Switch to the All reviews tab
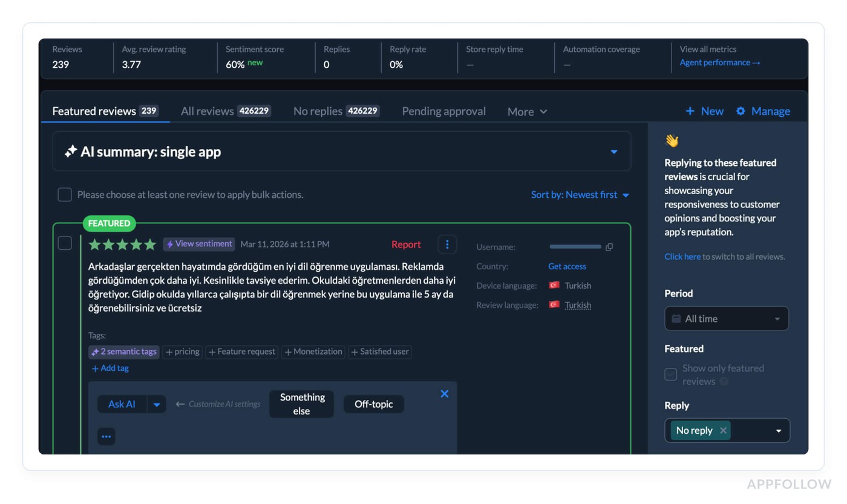Viewport: 847px width, 504px height. pos(226,111)
